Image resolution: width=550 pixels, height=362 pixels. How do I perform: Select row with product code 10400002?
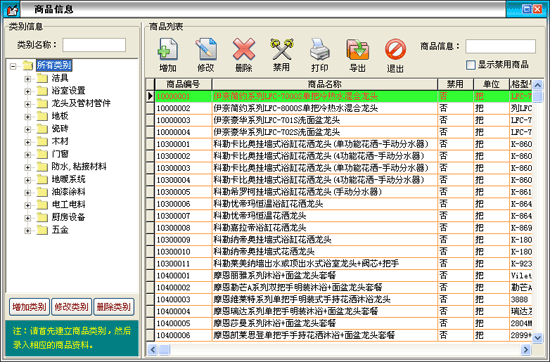[x=339, y=287]
